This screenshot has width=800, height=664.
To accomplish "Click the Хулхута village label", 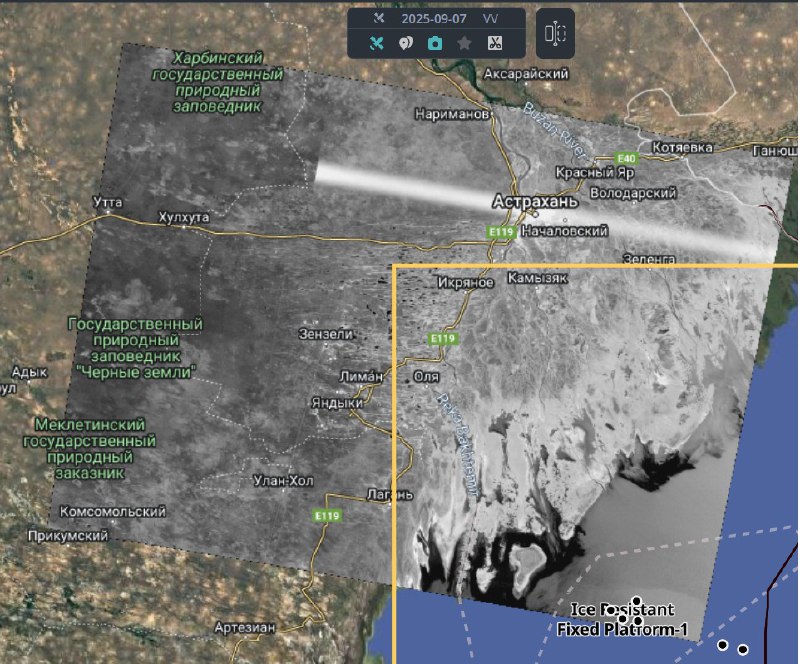I will 183,217.
